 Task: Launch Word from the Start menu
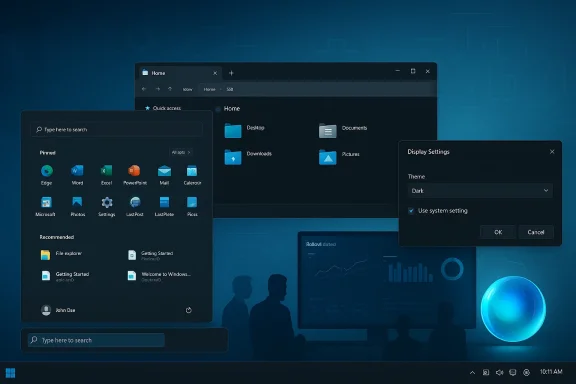[77, 171]
